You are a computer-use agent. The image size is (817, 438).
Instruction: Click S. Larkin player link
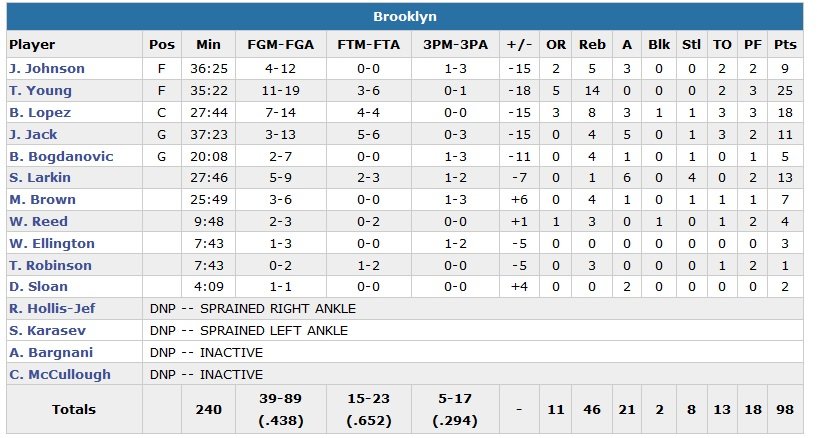tap(41, 178)
